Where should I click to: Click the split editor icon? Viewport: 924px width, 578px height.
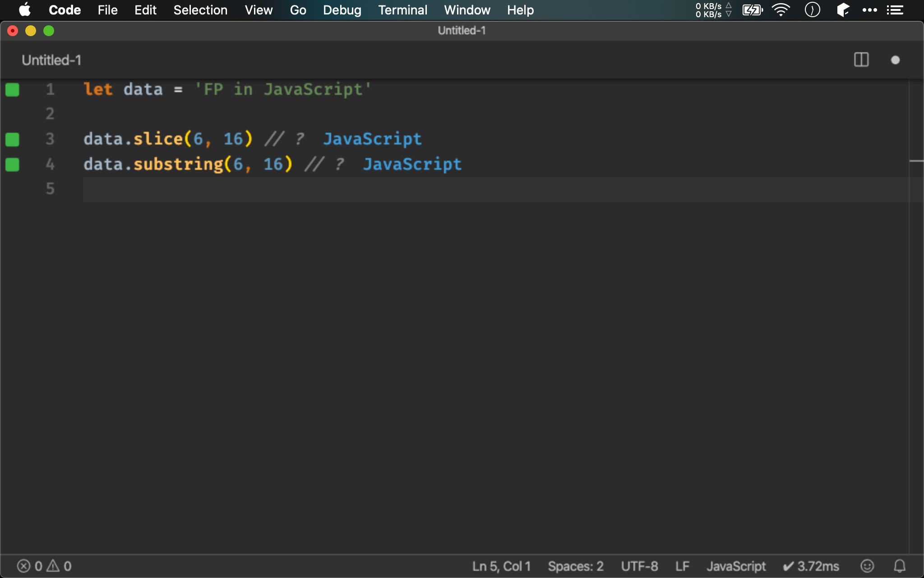tap(861, 59)
